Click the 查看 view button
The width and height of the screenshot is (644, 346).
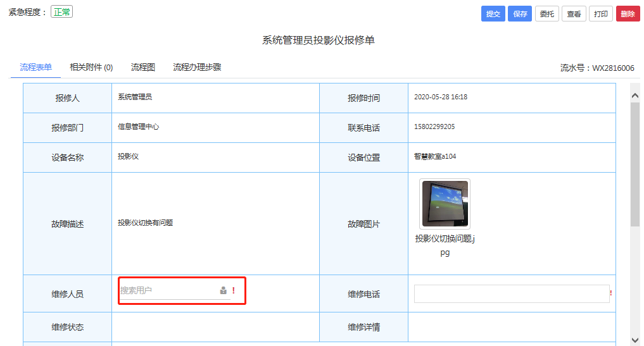pyautogui.click(x=574, y=14)
